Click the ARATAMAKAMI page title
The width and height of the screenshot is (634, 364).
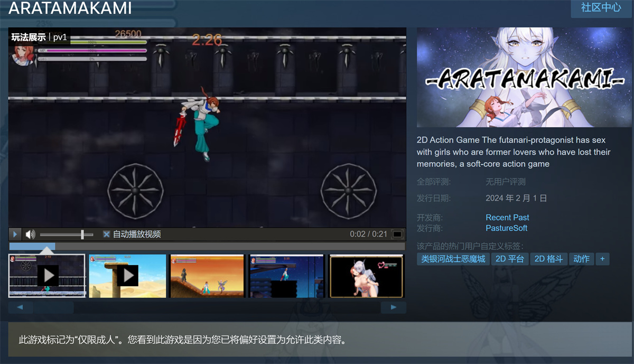(70, 8)
